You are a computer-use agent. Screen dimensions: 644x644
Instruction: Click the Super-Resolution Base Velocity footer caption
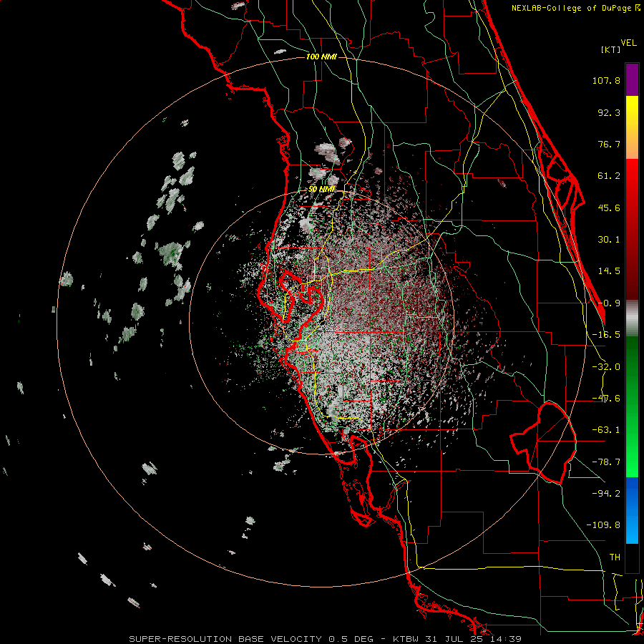[326, 639]
